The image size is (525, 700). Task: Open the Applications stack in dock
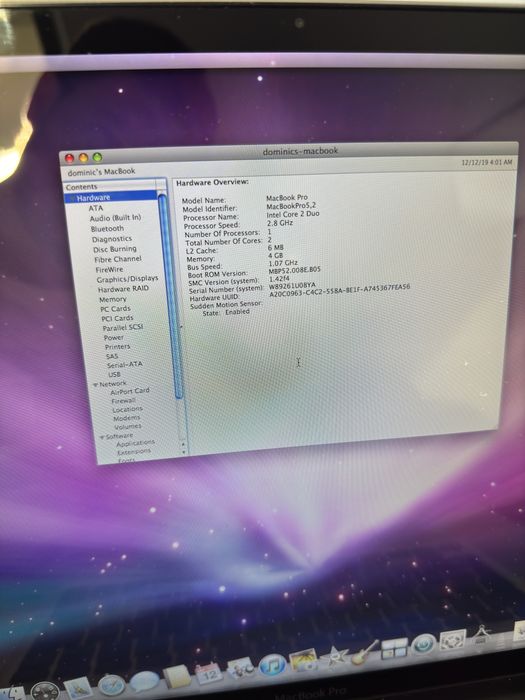480,636
